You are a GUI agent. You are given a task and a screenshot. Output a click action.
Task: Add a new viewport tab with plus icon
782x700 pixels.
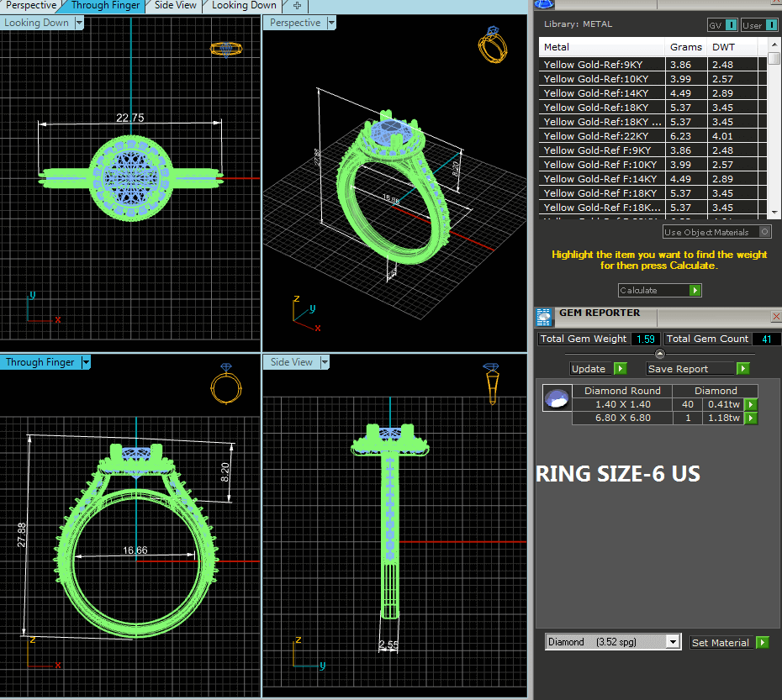(297, 6)
